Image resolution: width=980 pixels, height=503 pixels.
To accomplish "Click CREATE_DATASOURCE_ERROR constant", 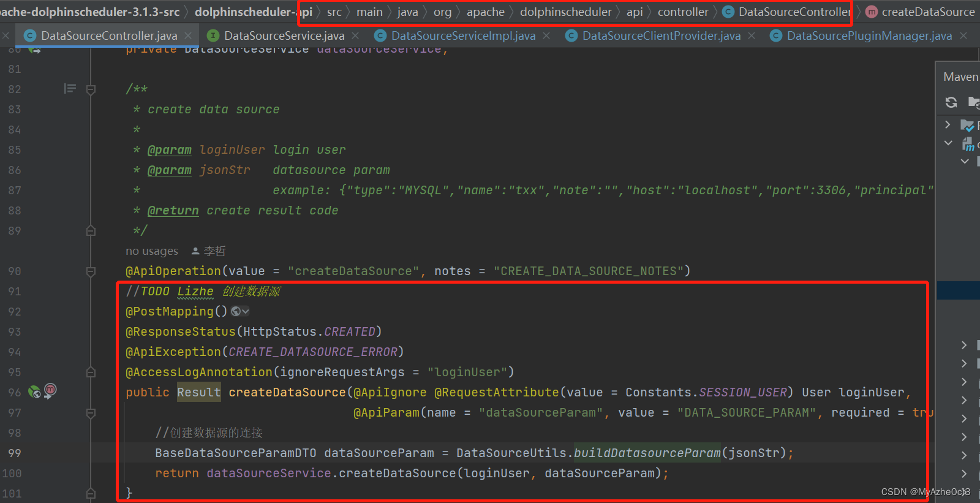I will 313,352.
